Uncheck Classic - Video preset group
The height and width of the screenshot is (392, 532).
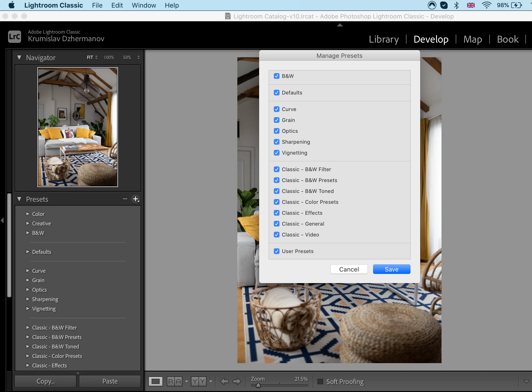[x=277, y=235]
